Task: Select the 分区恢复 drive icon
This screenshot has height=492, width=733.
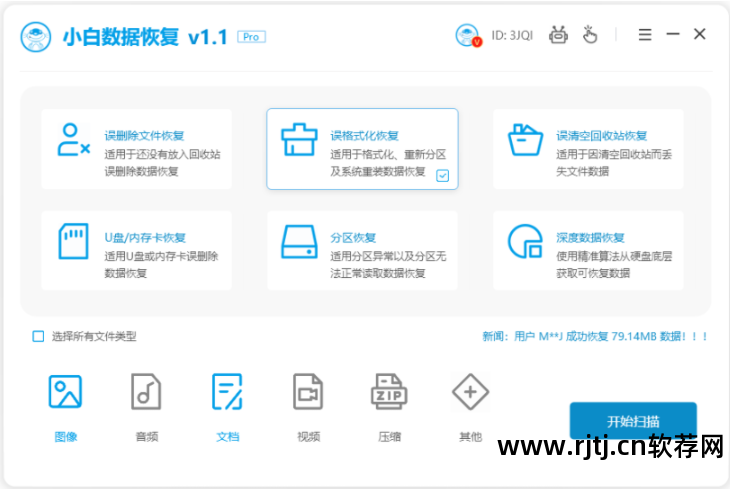Action: (x=299, y=242)
